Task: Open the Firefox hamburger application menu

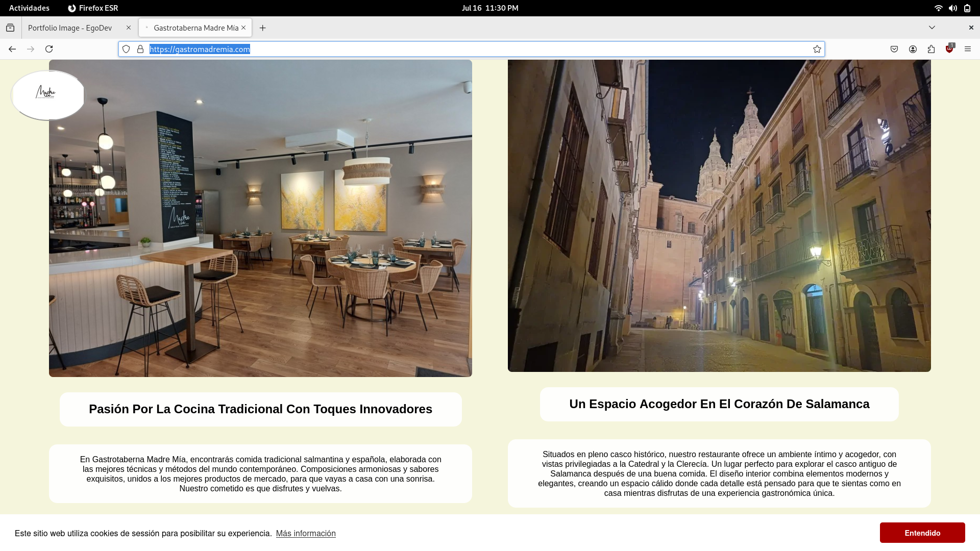Action: tap(968, 49)
